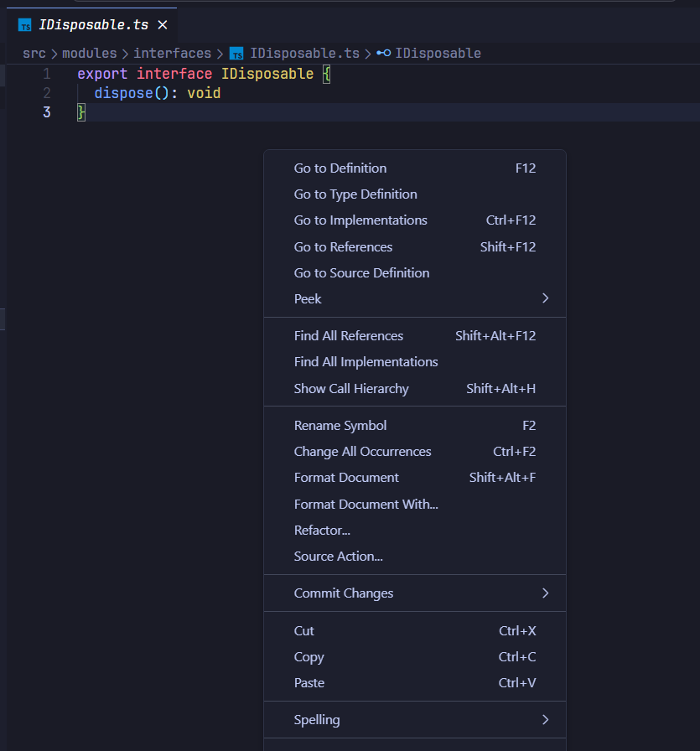Click the 'export' keyword in code
Screen dimensions: 700x751
(x=102, y=74)
